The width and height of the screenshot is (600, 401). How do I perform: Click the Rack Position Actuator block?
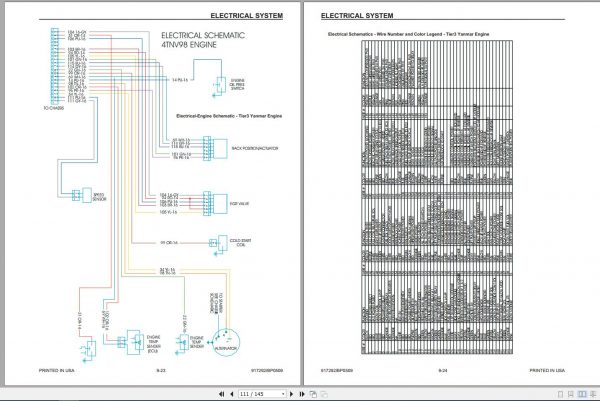(220, 148)
